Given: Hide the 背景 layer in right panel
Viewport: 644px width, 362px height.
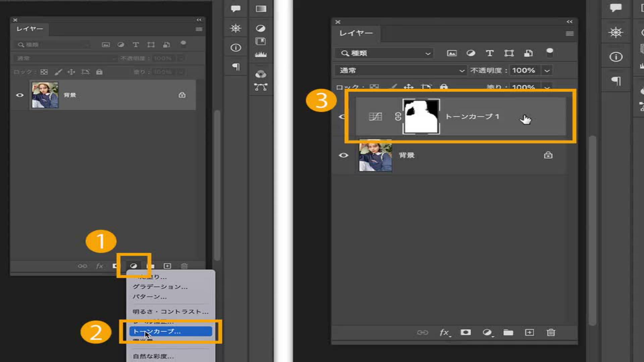Looking at the screenshot, I should click(343, 156).
